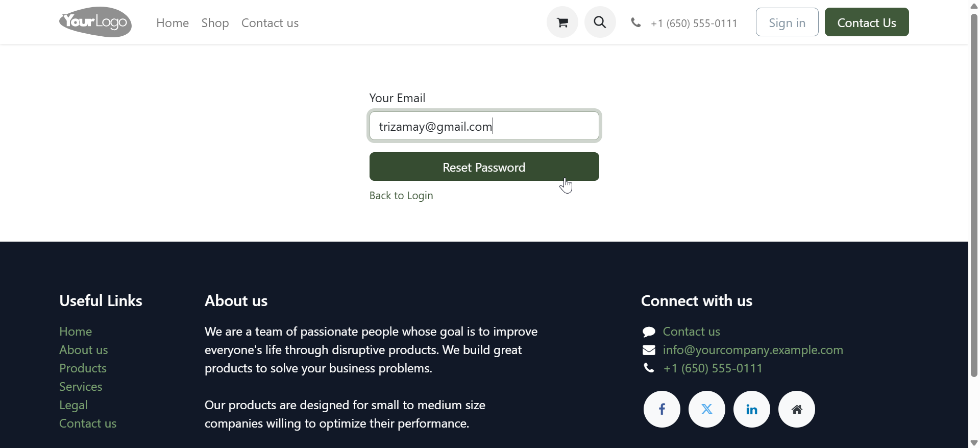Open Contact us in the navigation bar
Image resolution: width=980 pixels, height=448 pixels.
coord(270,22)
